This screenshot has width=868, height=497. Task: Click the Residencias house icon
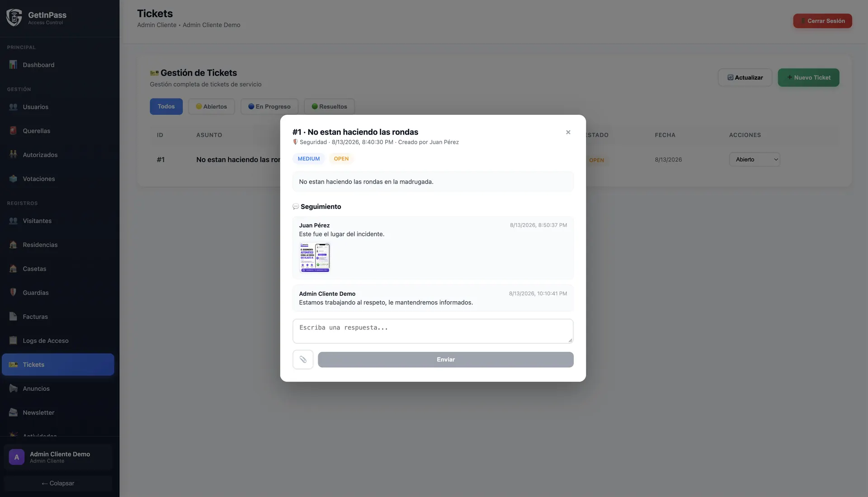pyautogui.click(x=13, y=245)
